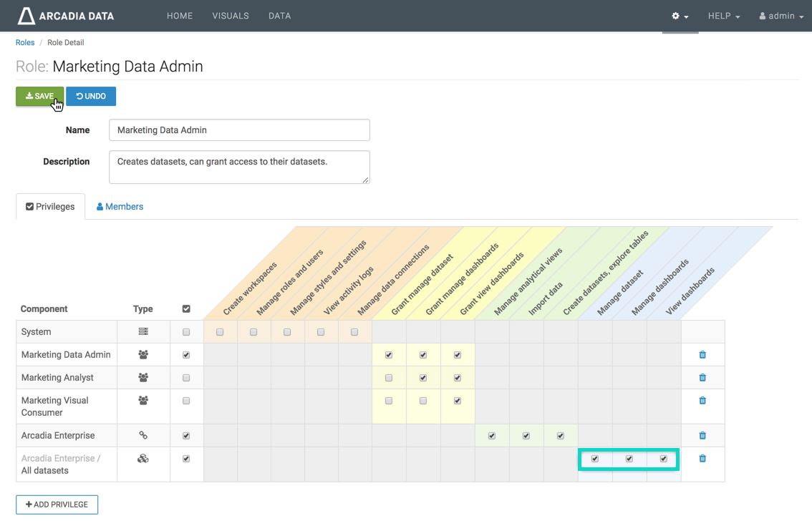The width and height of the screenshot is (812, 521).
Task: Click the Arcadia Data logo
Action: coord(66,16)
